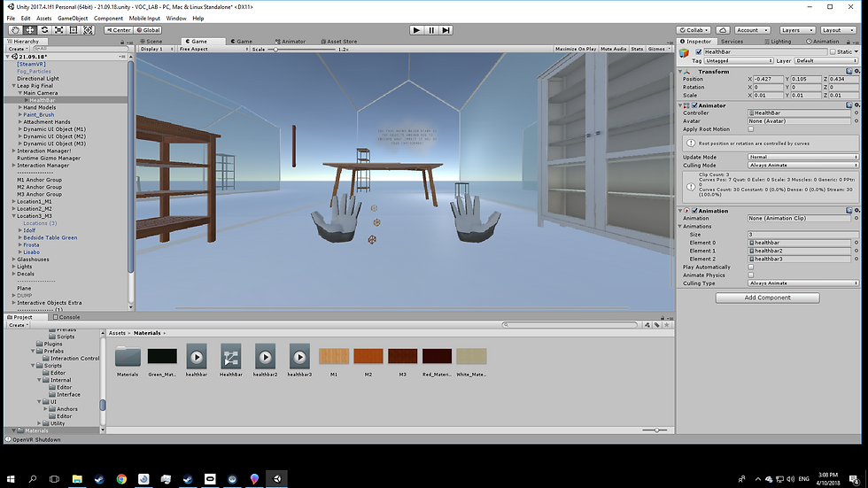Switch to the Asset Store tab
The width and height of the screenshot is (868, 488).
[338, 42]
